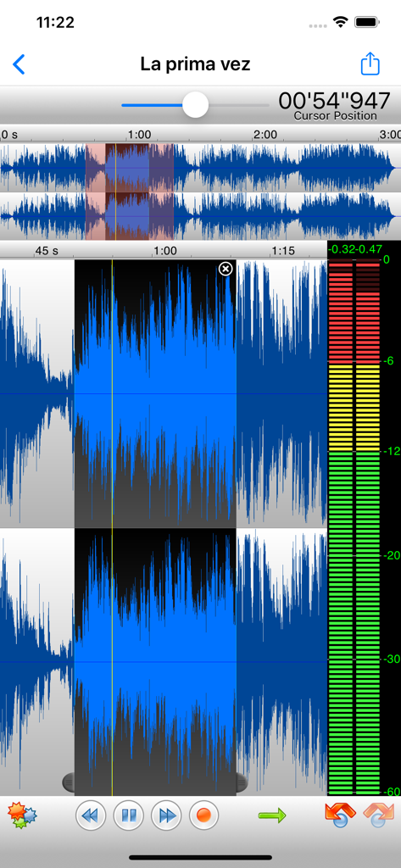
Task: Undo the last edit
Action: tap(339, 815)
